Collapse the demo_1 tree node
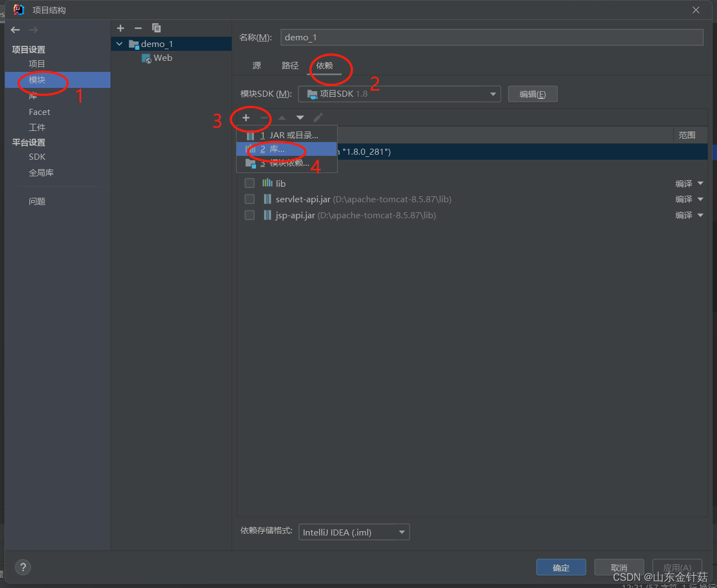The image size is (717, 588). click(x=119, y=44)
